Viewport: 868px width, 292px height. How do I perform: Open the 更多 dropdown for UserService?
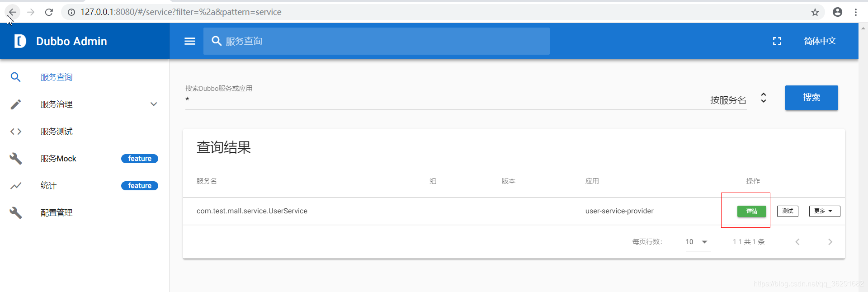coord(825,211)
